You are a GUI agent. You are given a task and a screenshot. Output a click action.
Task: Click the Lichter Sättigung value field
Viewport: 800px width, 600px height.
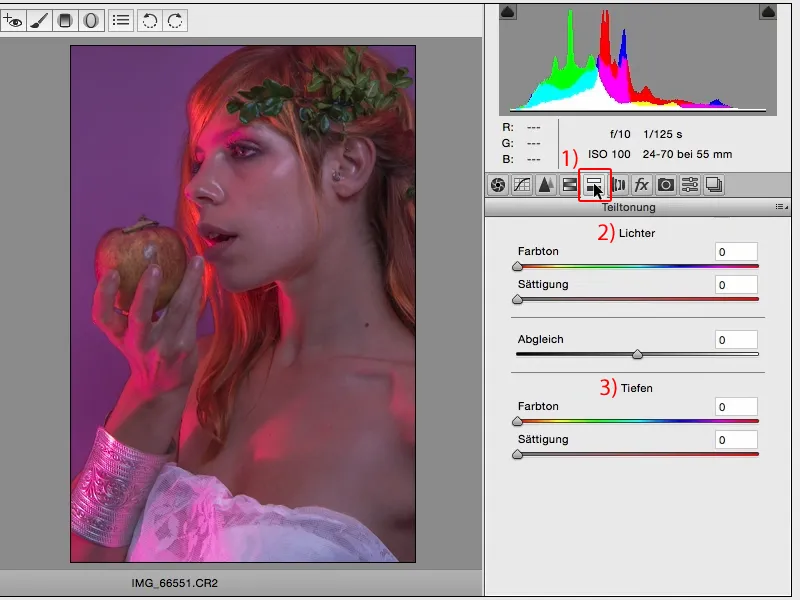(x=736, y=285)
